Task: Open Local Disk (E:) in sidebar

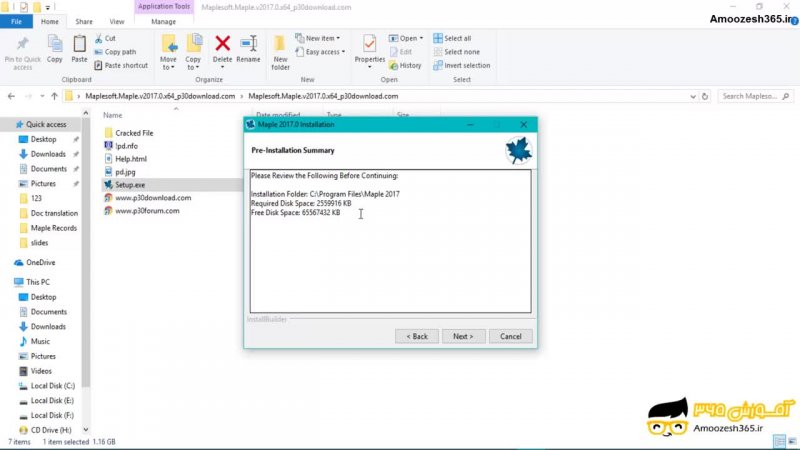Action: point(46,401)
